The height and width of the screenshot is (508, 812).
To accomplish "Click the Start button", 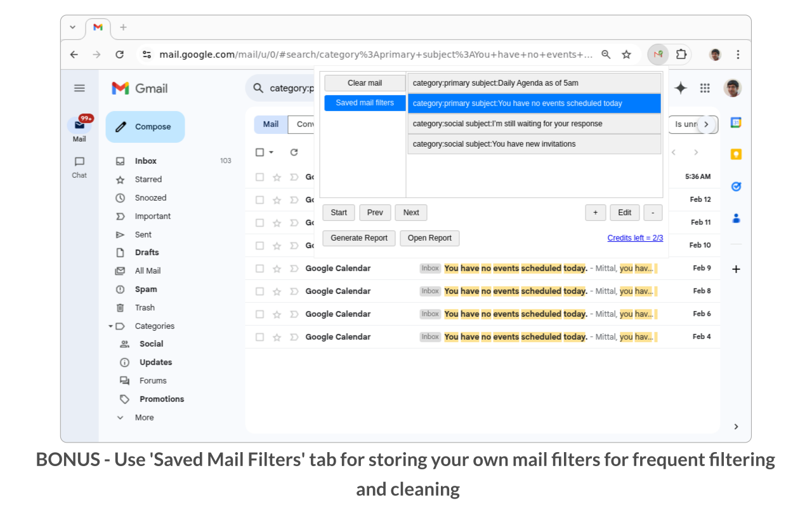I will pos(339,213).
